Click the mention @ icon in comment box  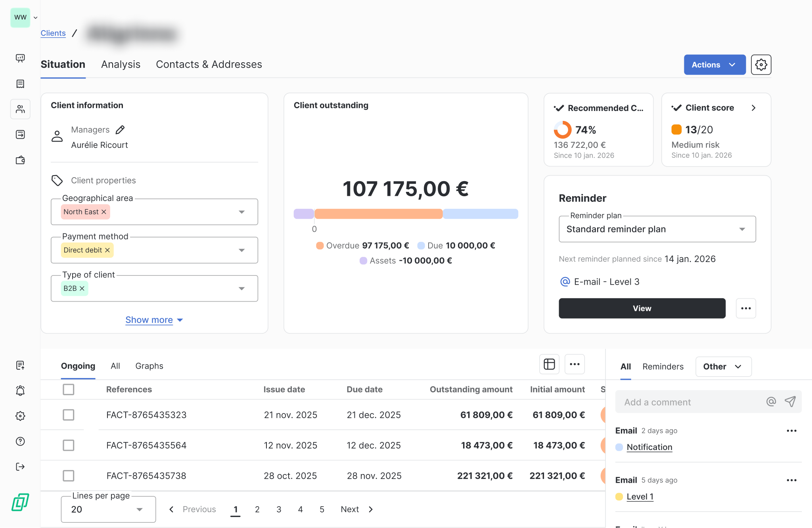coord(771,402)
